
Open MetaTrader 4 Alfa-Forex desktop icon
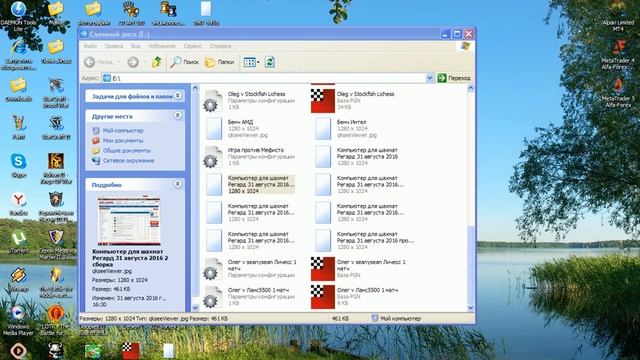[618, 55]
